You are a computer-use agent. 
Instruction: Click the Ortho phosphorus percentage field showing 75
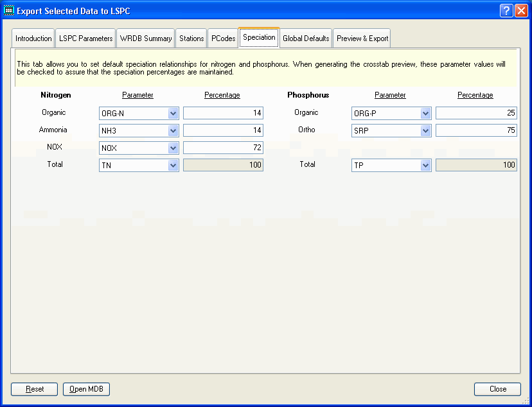point(476,130)
